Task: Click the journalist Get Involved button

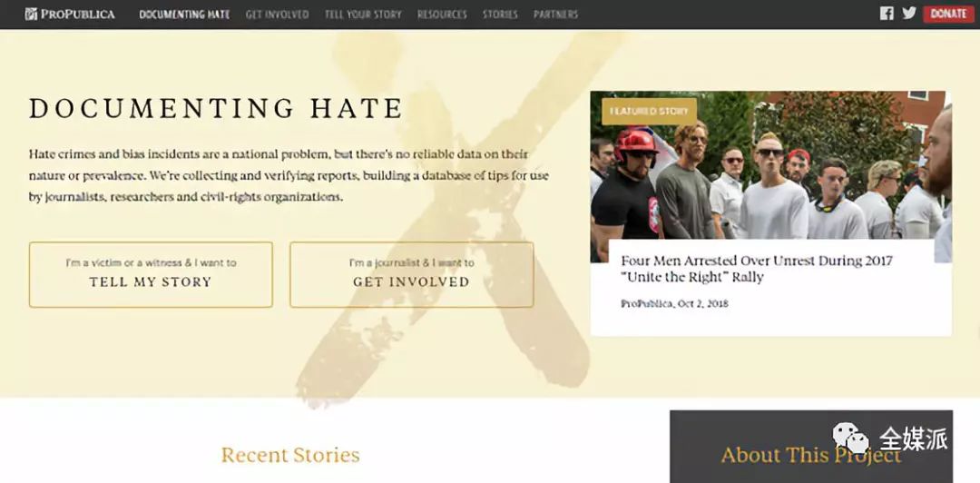Action: (x=411, y=275)
